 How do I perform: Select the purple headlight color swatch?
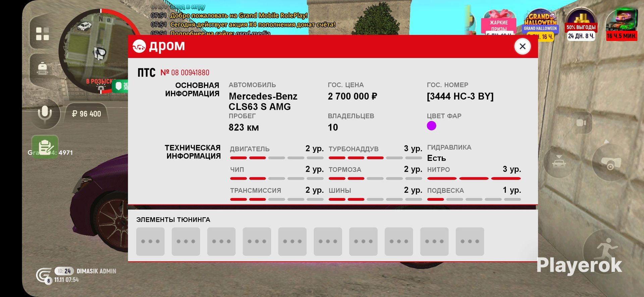[431, 126]
